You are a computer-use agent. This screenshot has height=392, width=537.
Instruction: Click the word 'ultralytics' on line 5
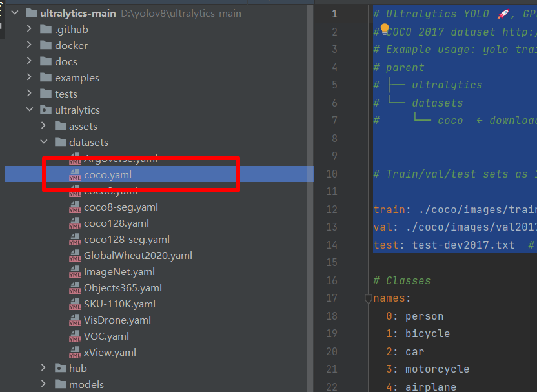pyautogui.click(x=447, y=85)
